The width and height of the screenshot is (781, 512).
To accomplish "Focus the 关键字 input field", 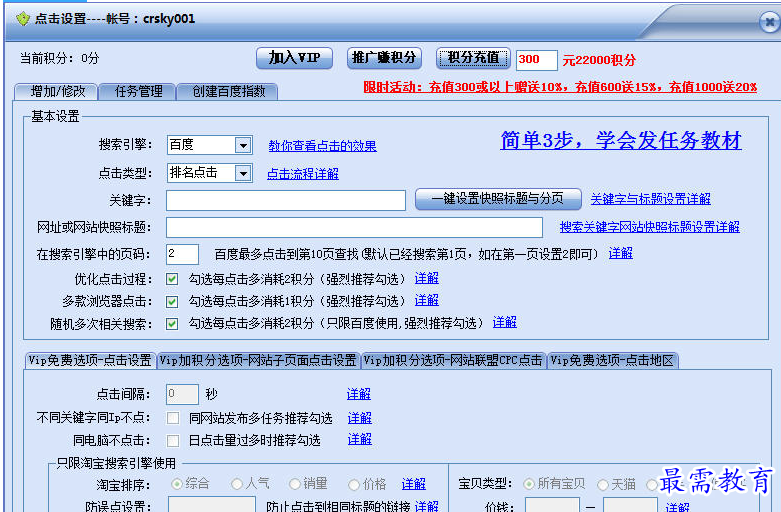I will pyautogui.click(x=286, y=200).
